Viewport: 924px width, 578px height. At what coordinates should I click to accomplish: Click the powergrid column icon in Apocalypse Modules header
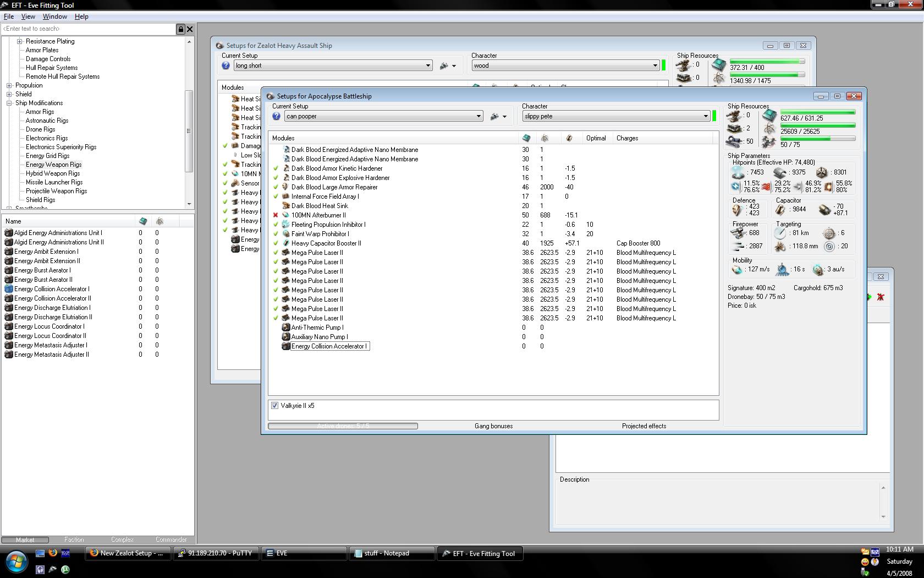(544, 138)
